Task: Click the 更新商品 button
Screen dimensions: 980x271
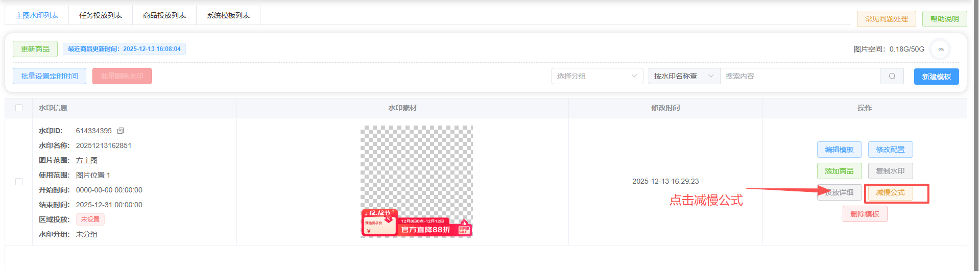Action: coord(35,49)
